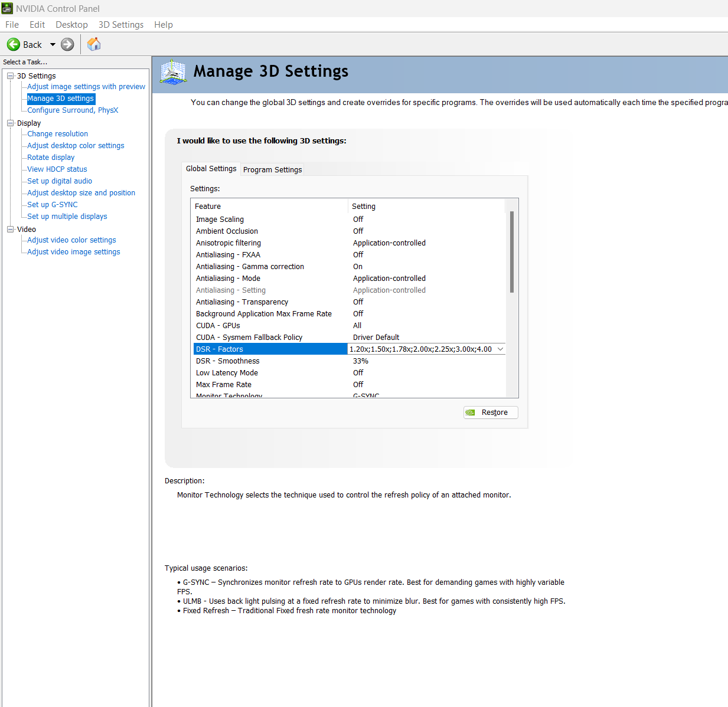Open View HDCP status

(57, 169)
